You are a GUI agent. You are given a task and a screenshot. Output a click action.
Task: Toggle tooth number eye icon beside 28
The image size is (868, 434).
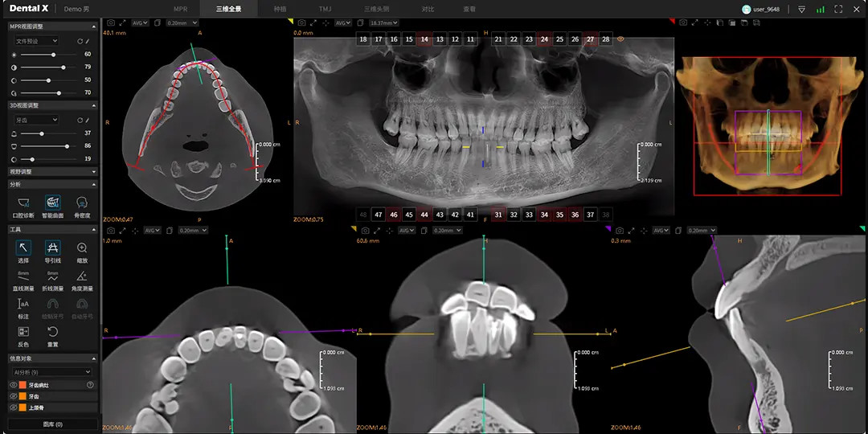tap(620, 39)
